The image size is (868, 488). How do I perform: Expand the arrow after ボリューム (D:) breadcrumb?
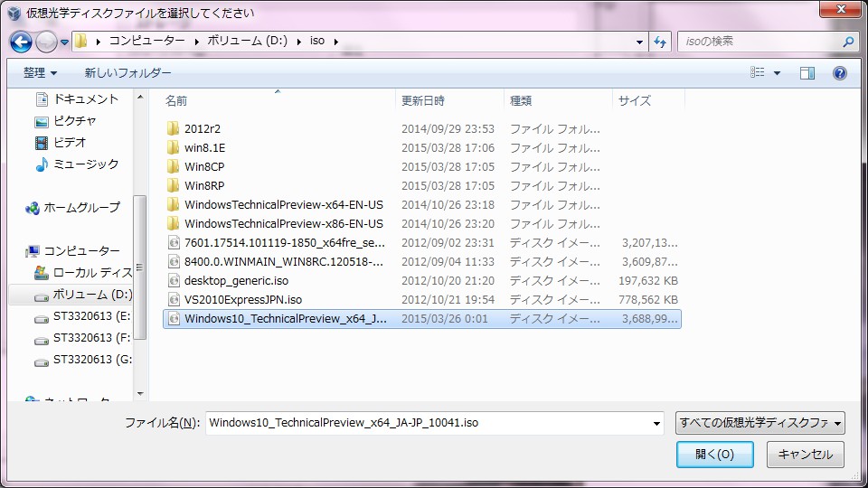[298, 42]
